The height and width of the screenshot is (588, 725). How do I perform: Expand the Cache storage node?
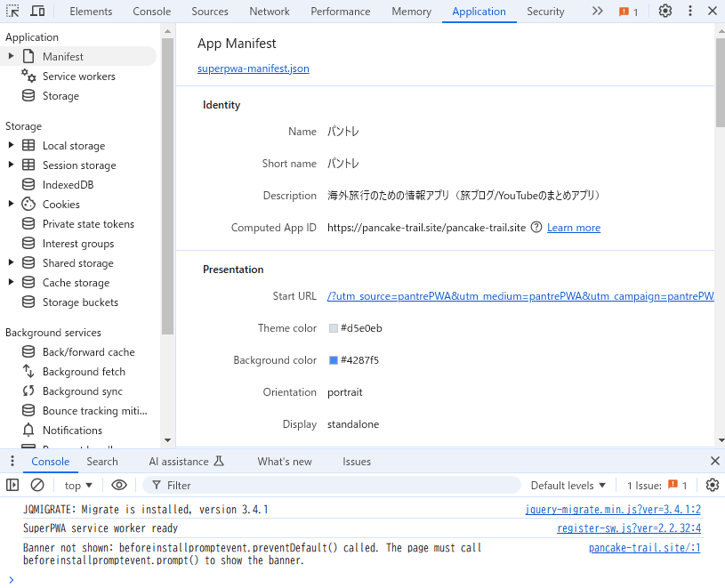(11, 283)
